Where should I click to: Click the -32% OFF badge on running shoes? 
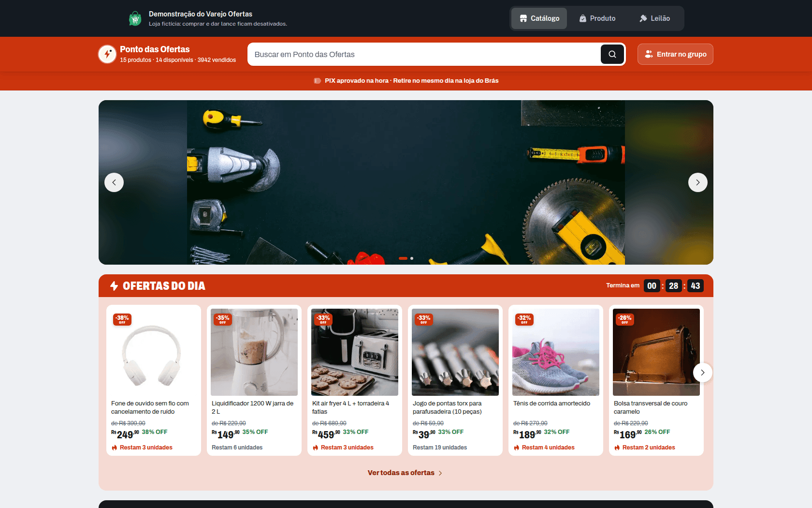524,319
